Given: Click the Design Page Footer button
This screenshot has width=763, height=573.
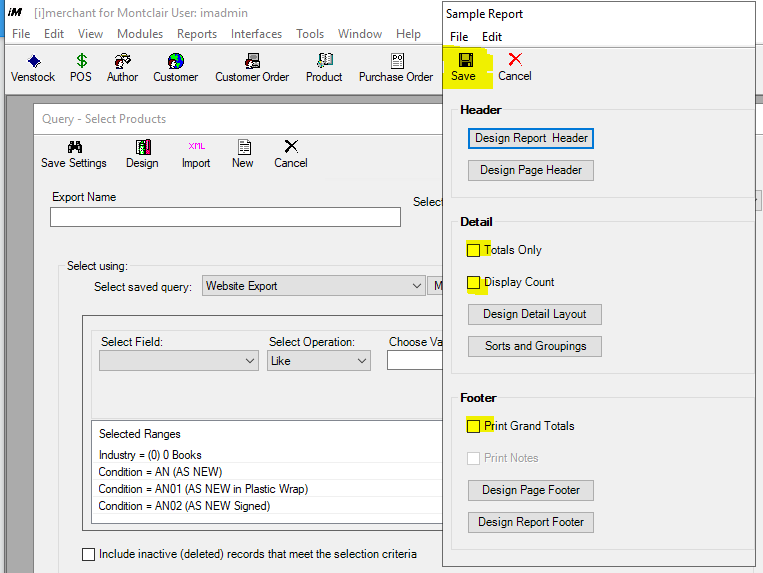Looking at the screenshot, I should pyautogui.click(x=531, y=490).
